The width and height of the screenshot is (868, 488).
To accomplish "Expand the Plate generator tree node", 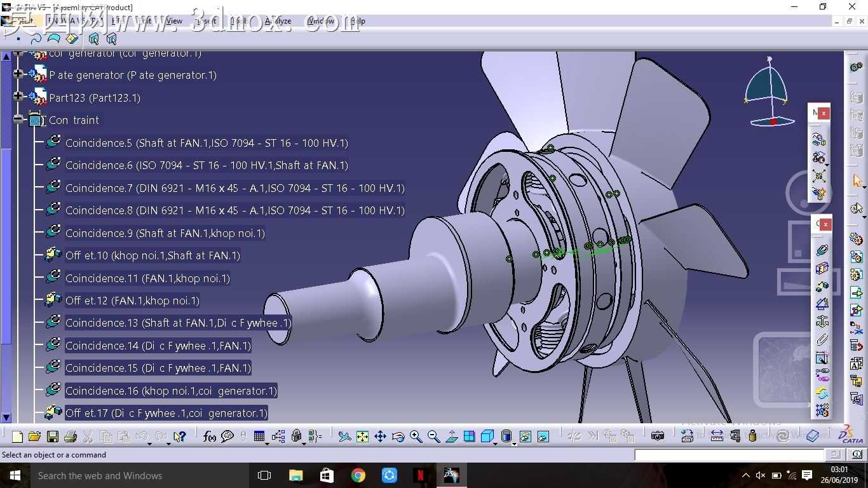I will coord(18,74).
